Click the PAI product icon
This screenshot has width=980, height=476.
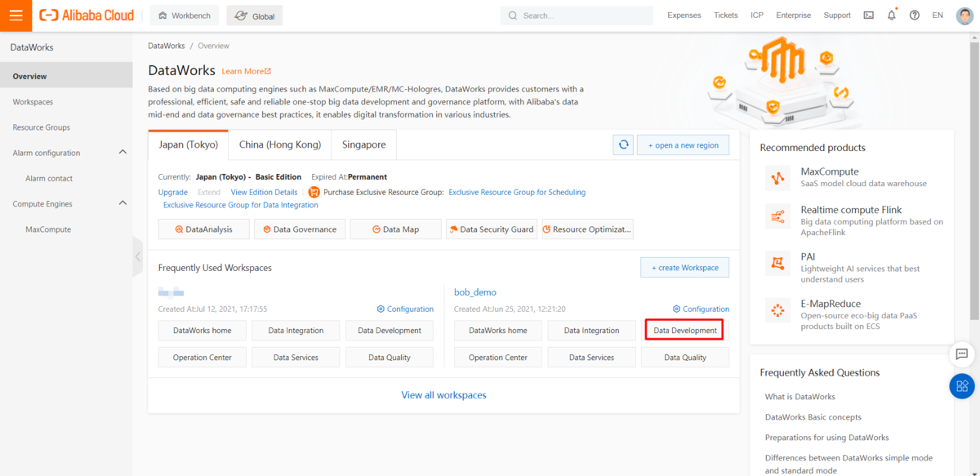(777, 263)
